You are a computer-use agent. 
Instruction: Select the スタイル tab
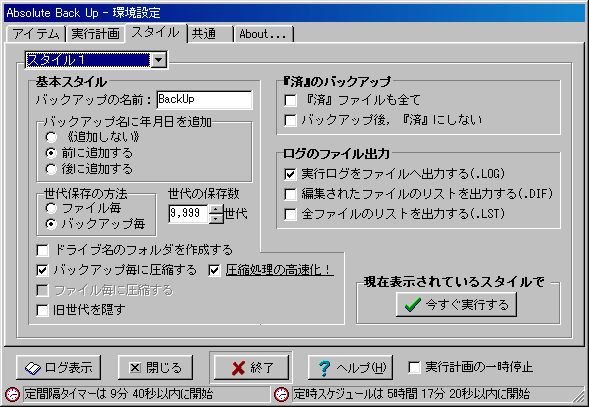pos(156,32)
